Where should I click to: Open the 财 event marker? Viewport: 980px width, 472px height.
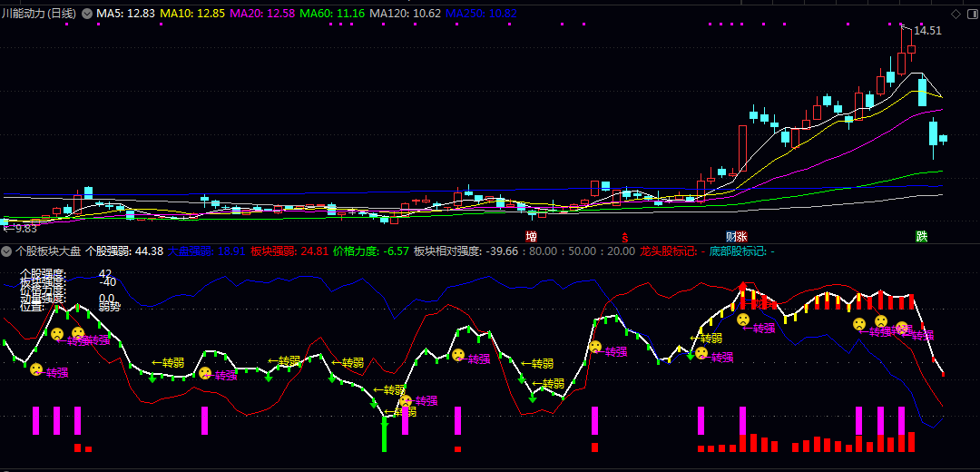tap(730, 236)
